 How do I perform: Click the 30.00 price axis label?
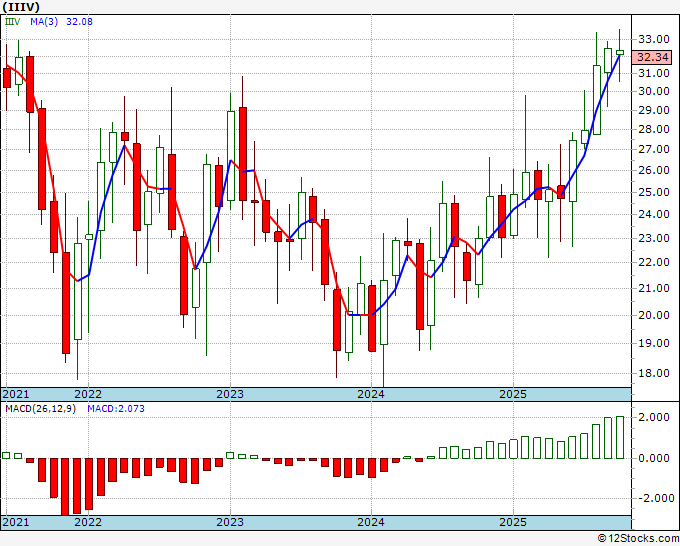654,91
